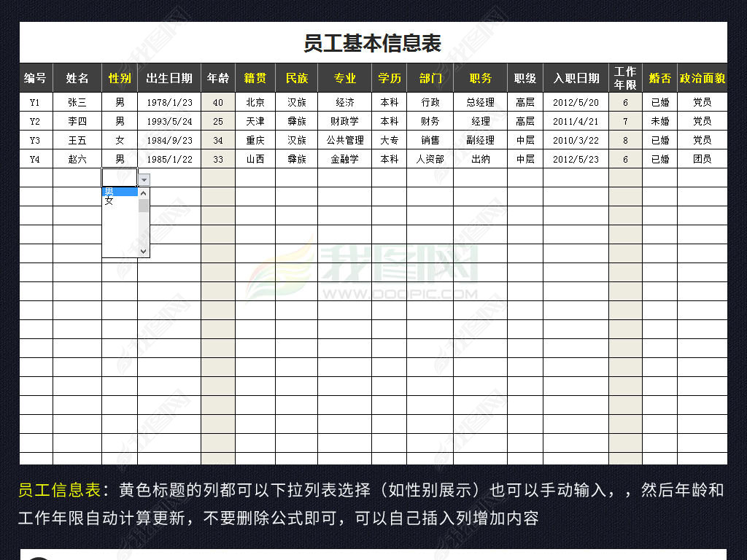Click the dropdown list scrollbar thumb
This screenshot has height=560, width=747.
[x=144, y=206]
